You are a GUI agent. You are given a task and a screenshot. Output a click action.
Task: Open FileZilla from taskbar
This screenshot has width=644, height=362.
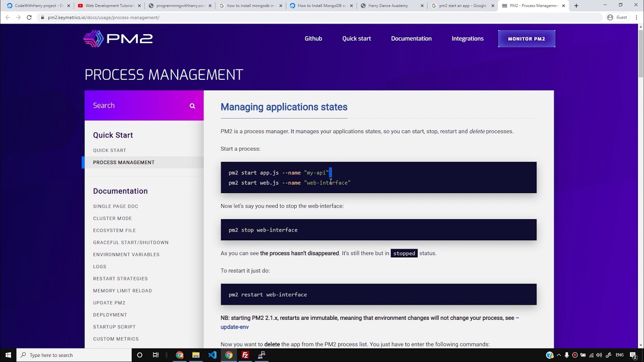click(x=245, y=355)
